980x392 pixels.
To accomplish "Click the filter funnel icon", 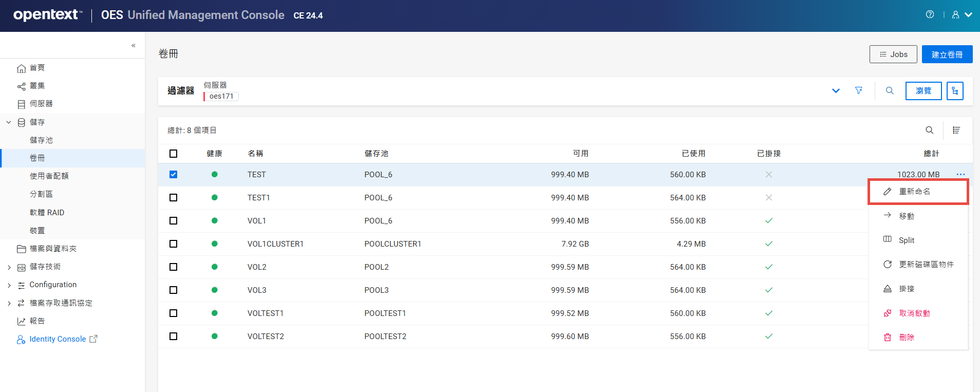I will pos(858,90).
